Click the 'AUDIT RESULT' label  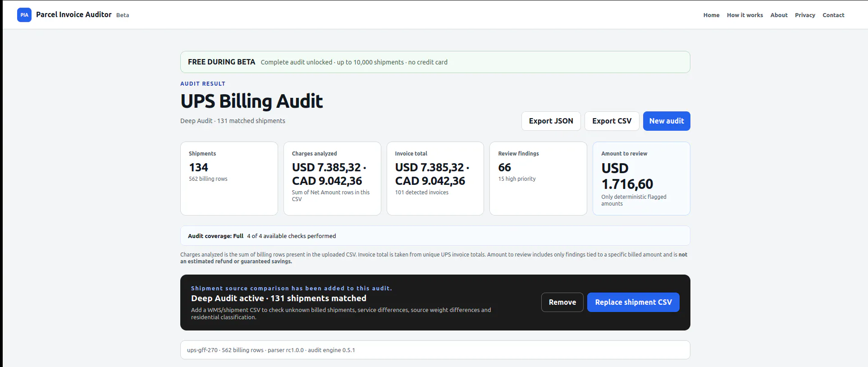[x=203, y=83]
